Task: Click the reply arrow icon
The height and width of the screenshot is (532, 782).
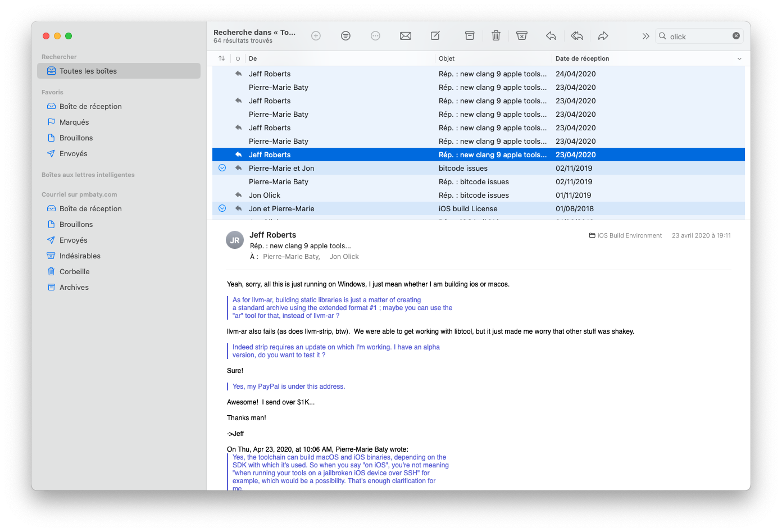Action: click(x=551, y=36)
